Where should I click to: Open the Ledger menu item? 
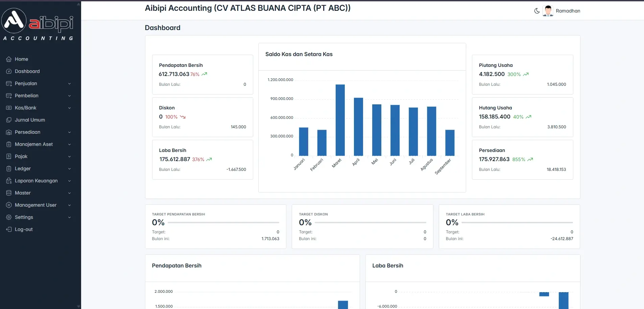(23, 169)
